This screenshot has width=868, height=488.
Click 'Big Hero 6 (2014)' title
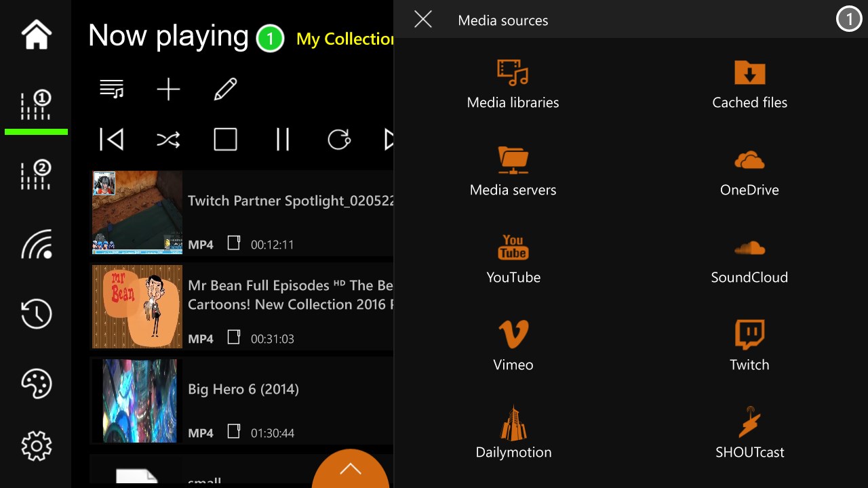[243, 389]
